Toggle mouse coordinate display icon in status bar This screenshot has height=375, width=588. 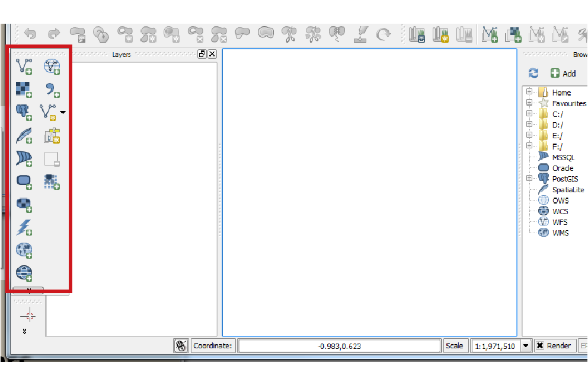(x=181, y=346)
